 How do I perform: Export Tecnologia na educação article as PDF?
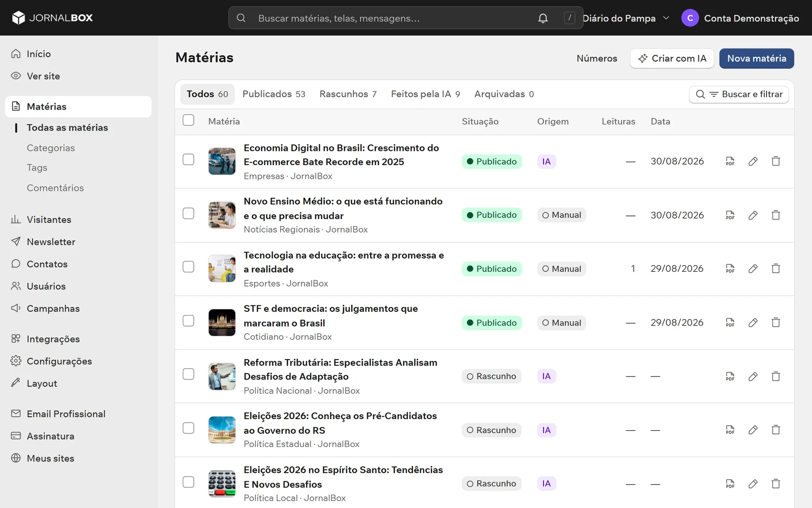click(x=730, y=269)
